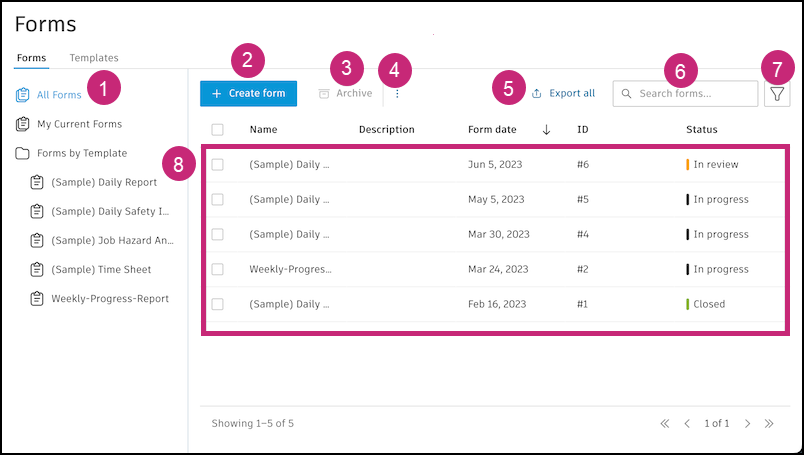Viewport: 806px width, 455px height.
Task: Sort by Form date arrow
Action: click(x=546, y=129)
